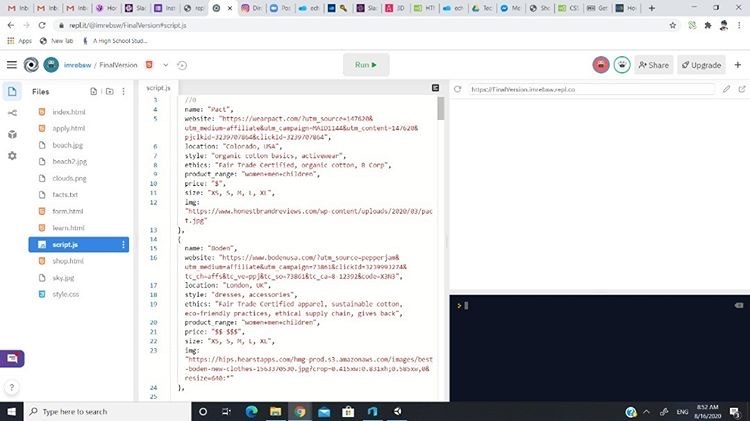Open a new browser tab
Image resolution: width=750 pixels, height=421 pixels.
(651, 8)
